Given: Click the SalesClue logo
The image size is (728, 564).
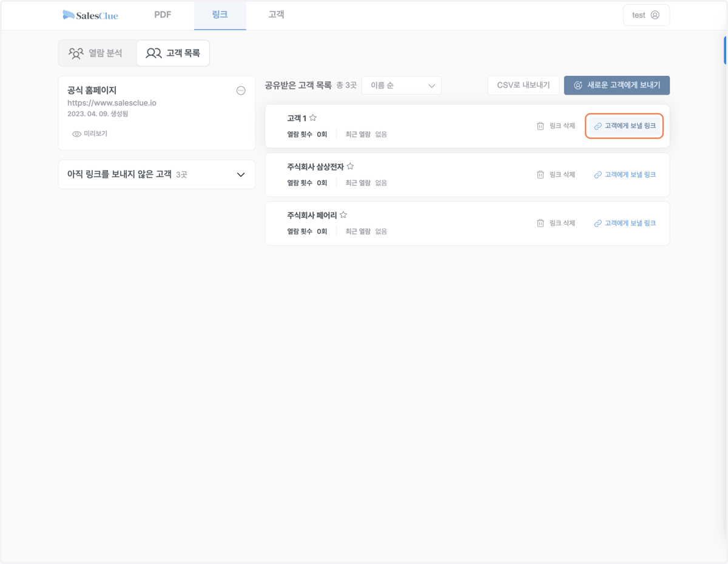Looking at the screenshot, I should 90,15.
